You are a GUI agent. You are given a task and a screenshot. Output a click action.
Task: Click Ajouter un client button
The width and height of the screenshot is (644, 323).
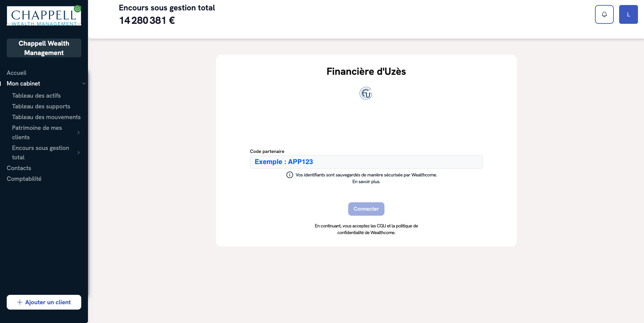point(44,302)
